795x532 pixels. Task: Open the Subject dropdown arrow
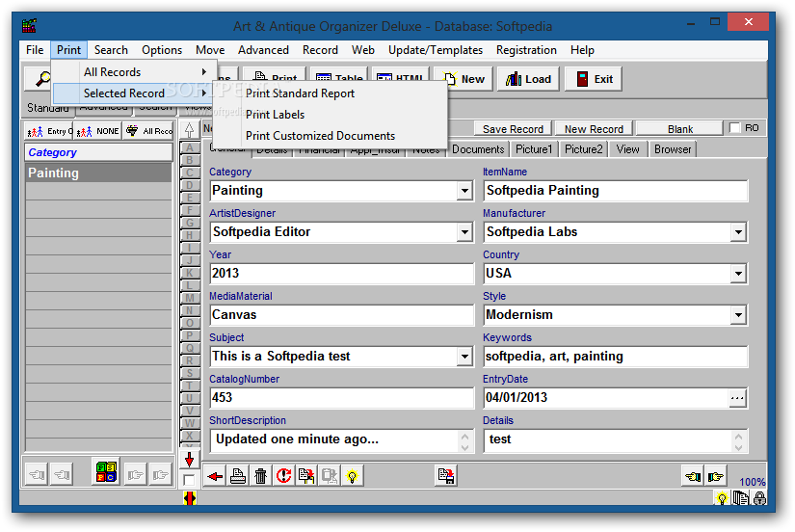pyautogui.click(x=464, y=357)
